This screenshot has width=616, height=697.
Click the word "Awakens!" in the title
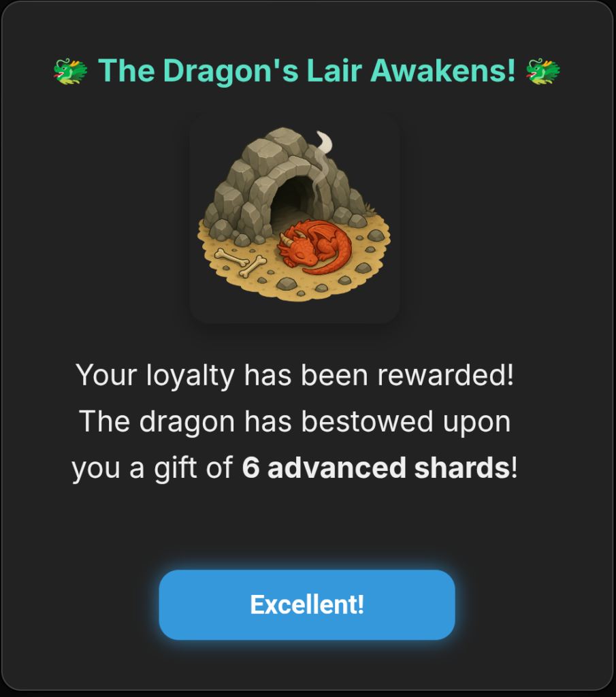pyautogui.click(x=442, y=71)
